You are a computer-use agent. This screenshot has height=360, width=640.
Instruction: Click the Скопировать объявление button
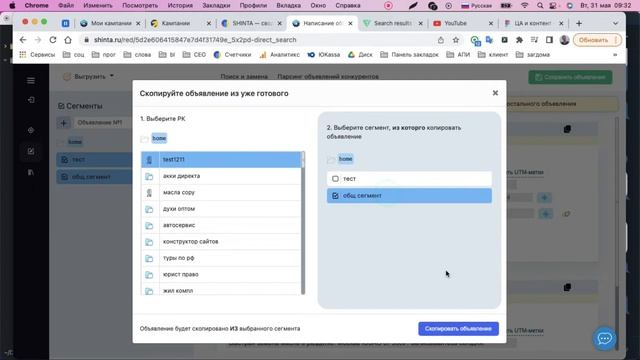click(458, 329)
